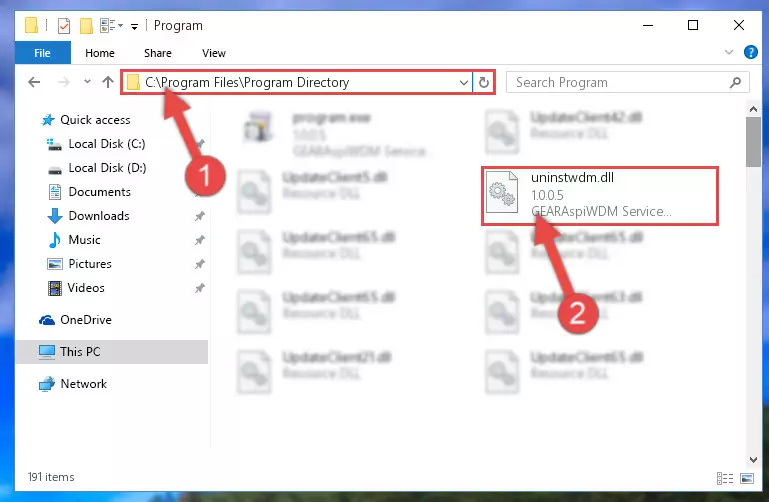Switch to large icons view

click(x=747, y=478)
